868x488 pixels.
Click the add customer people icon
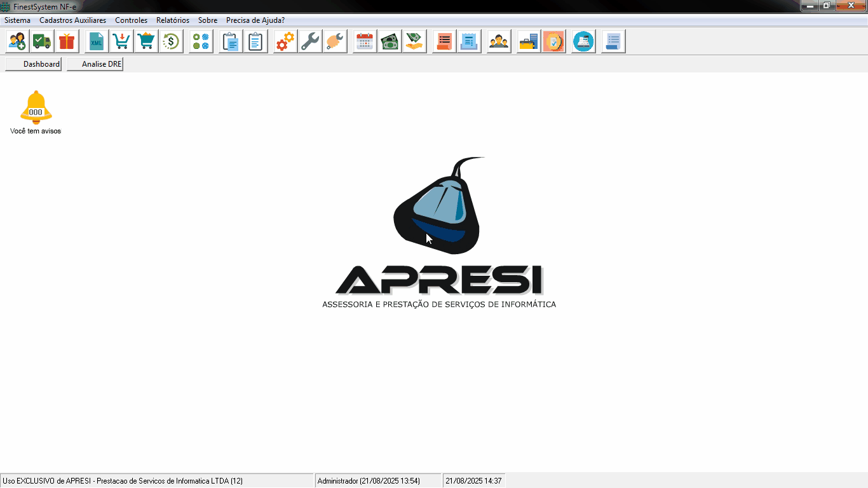pos(18,42)
